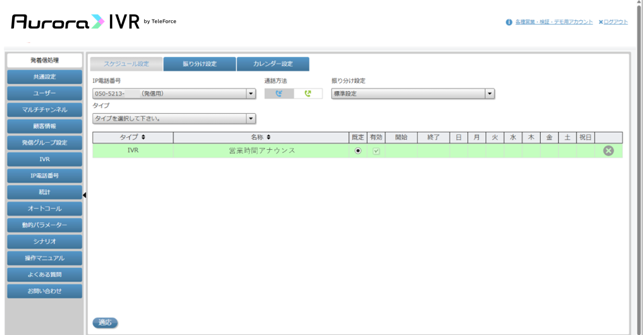Click the 木 day column header
Screen dimensions: 644x335
click(531, 137)
